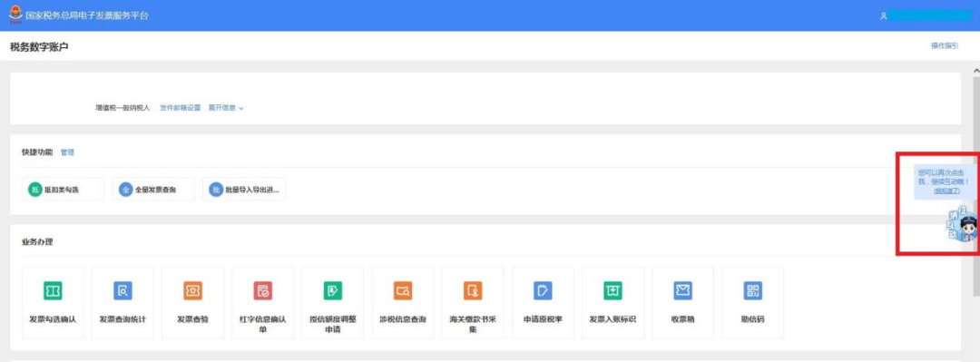Open 操作指引 guide link
980x362 pixels.
pos(945,45)
